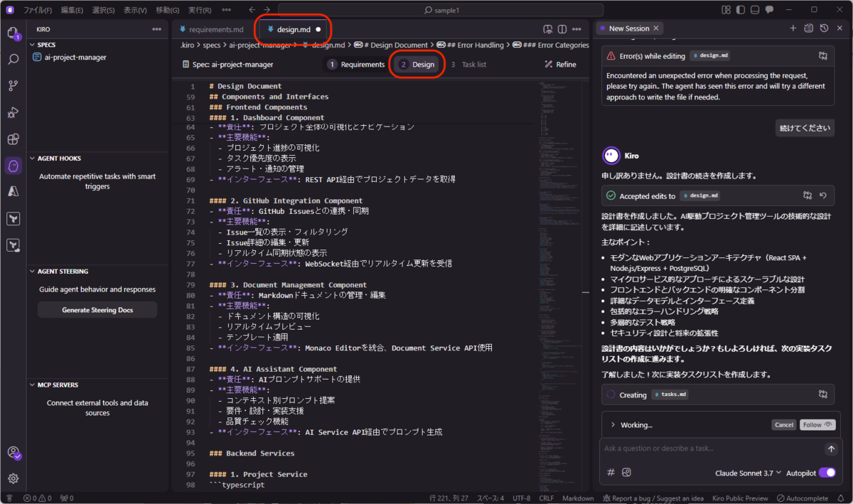Open the Design spec step
Image resolution: width=853 pixels, height=504 pixels.
pos(417,65)
